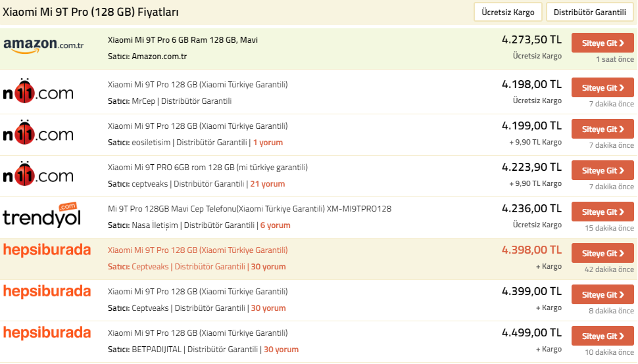Image resolution: width=638 pixels, height=364 pixels.
Task: Open 30 yorum in highlighted Hepsiburada row
Action: (x=268, y=267)
